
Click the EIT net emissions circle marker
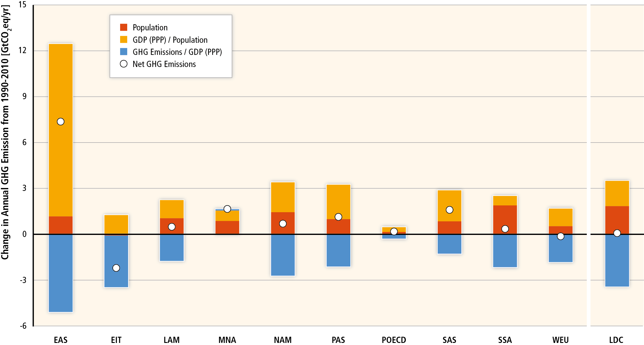point(116,268)
